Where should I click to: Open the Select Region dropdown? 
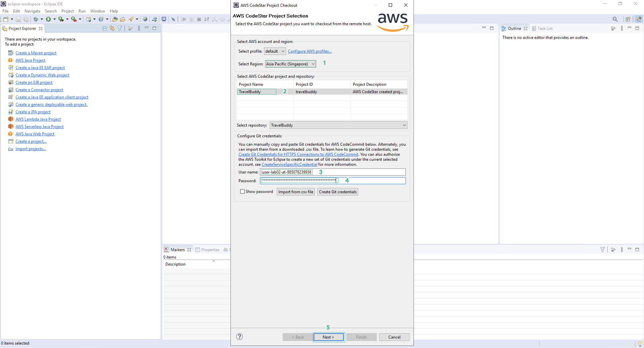coord(290,64)
